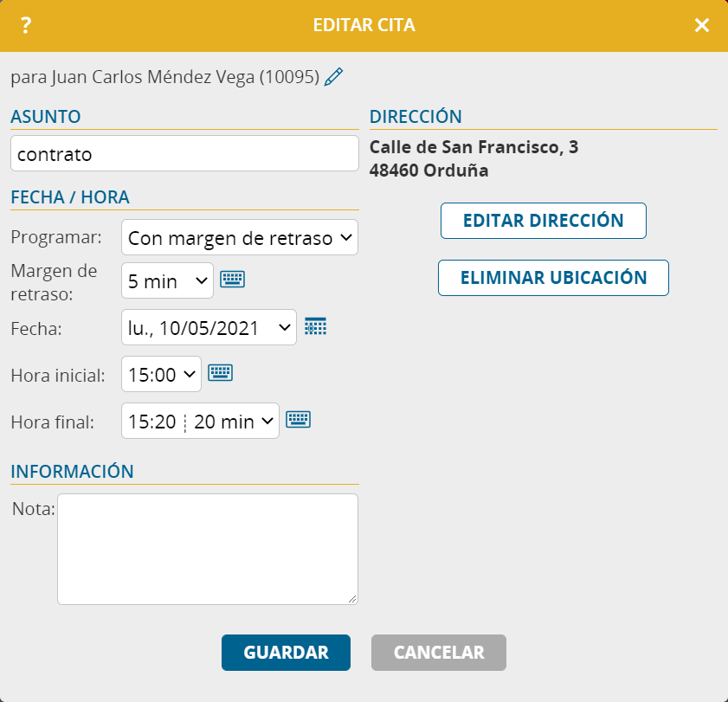The image size is (728, 702).
Task: Focus the Nota text area
Action: click(x=207, y=549)
